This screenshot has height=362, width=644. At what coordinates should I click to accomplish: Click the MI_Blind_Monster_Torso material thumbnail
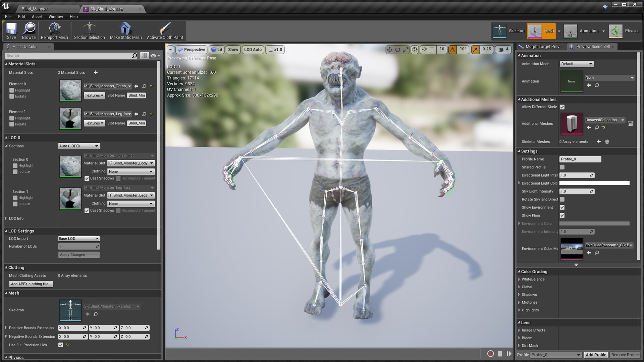coord(70,90)
